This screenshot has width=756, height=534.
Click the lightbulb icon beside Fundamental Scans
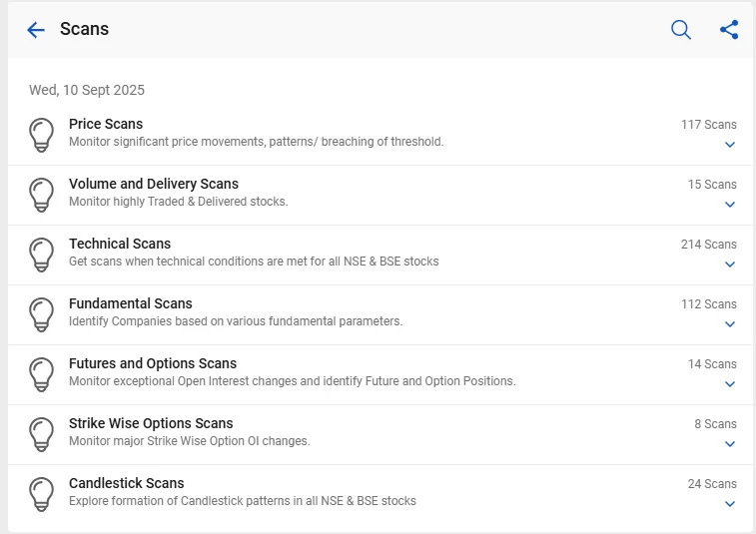click(42, 314)
